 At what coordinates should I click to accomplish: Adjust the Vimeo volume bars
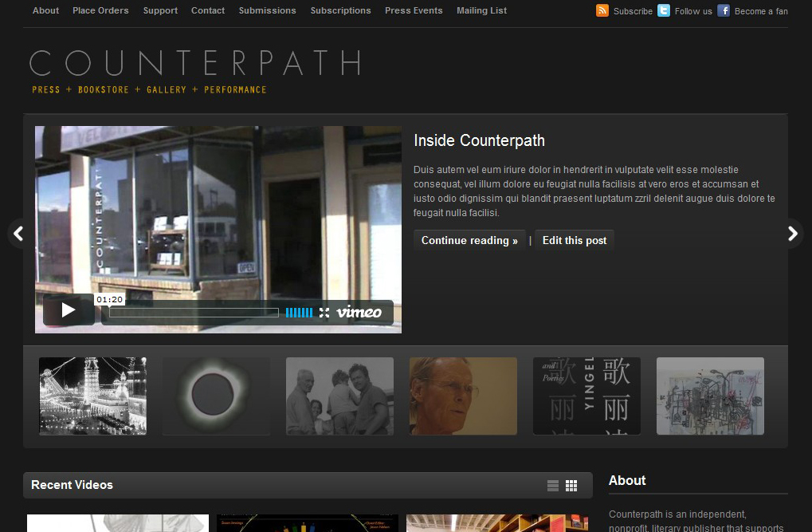point(299,313)
